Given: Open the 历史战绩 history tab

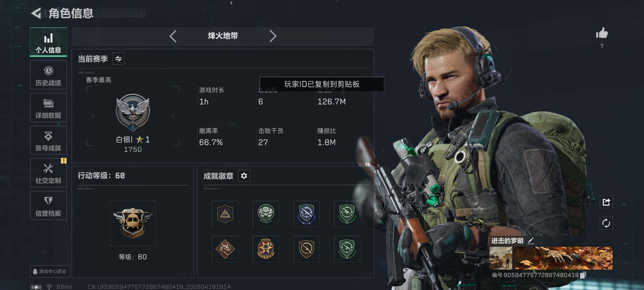Looking at the screenshot, I should pyautogui.click(x=48, y=75).
